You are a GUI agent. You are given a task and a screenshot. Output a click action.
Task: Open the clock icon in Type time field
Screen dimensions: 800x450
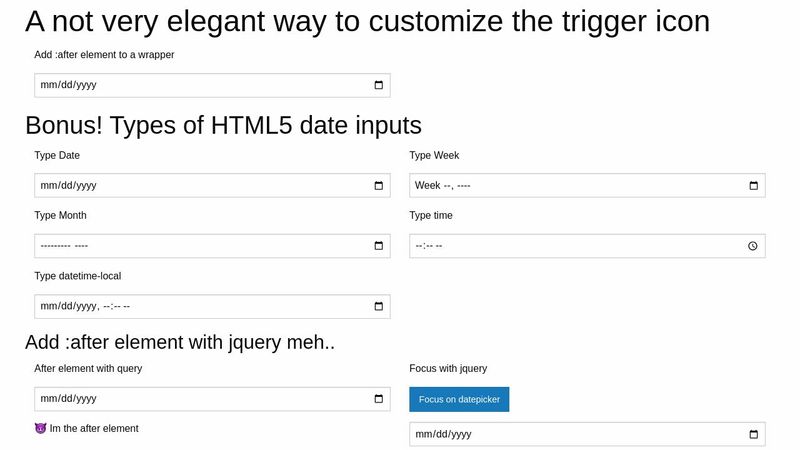point(753,246)
